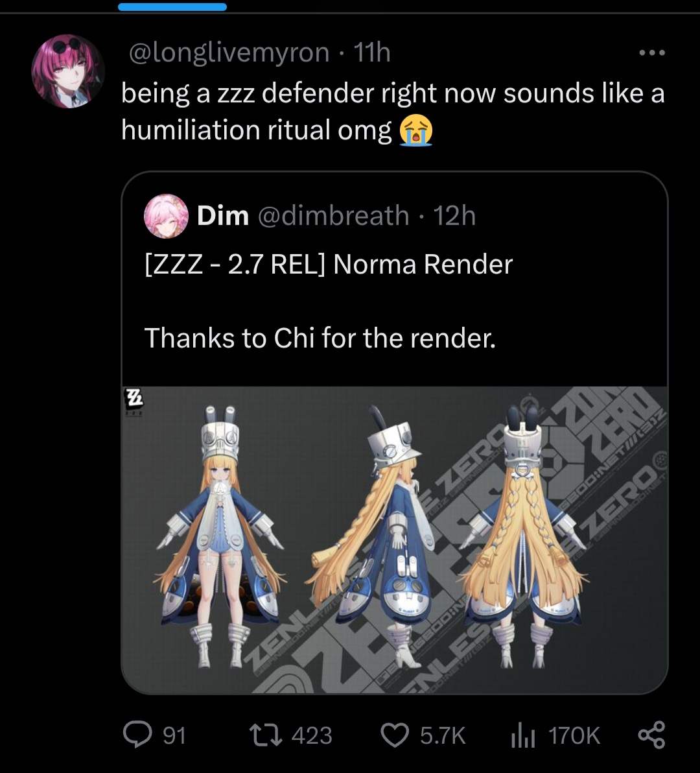Image resolution: width=700 pixels, height=773 pixels.
Task: Tap the 5.7K likes count
Action: [443, 735]
